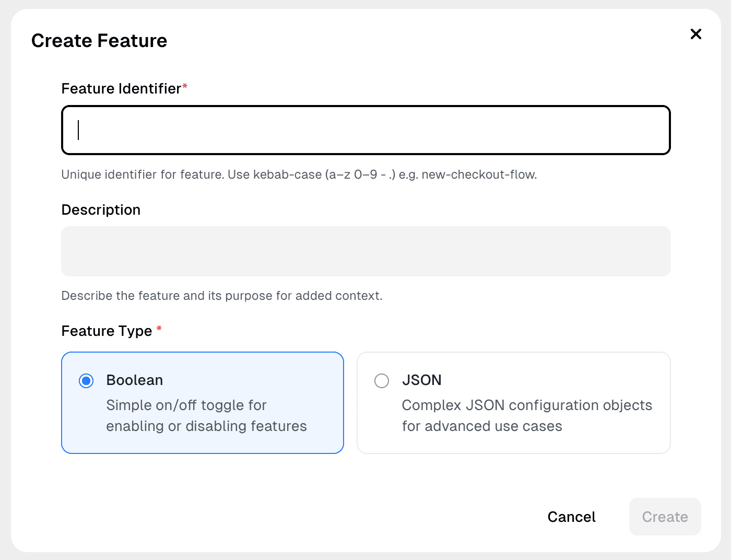Select the JSON radio button
This screenshot has width=731, height=560.
(x=382, y=381)
